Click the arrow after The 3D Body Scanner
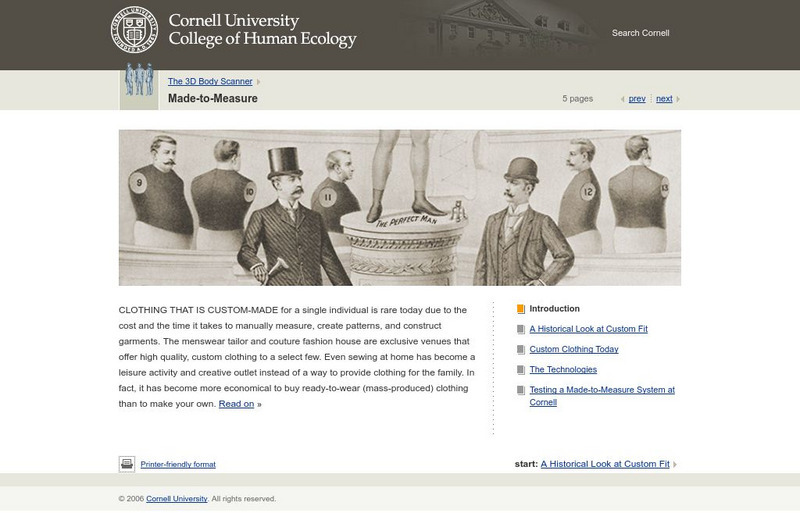This screenshot has width=800, height=513. coord(258,82)
